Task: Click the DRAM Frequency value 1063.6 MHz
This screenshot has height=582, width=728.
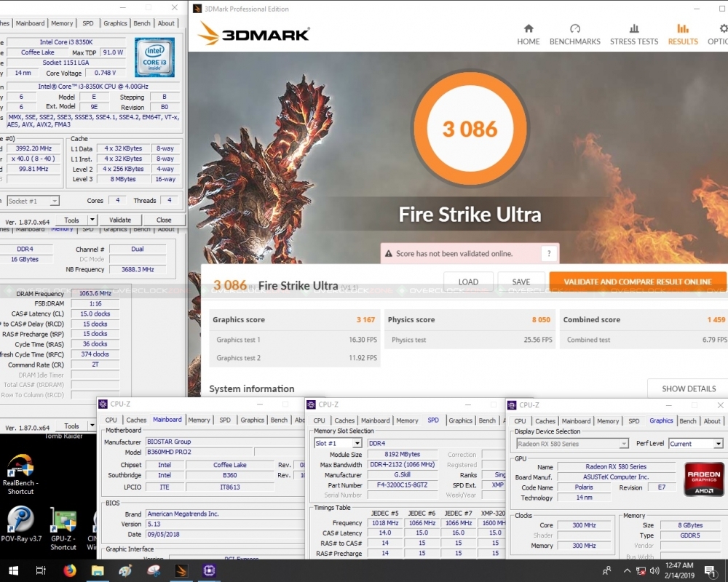Action: click(x=95, y=293)
